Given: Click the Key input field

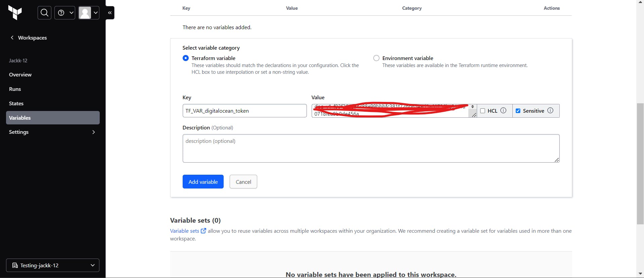Looking at the screenshot, I should (x=244, y=111).
